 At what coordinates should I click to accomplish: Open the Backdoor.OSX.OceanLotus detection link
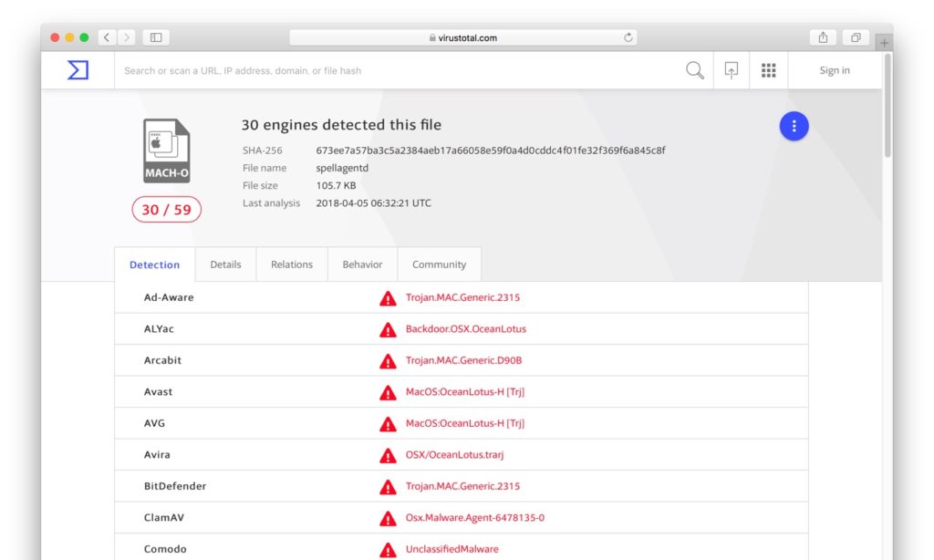466,329
